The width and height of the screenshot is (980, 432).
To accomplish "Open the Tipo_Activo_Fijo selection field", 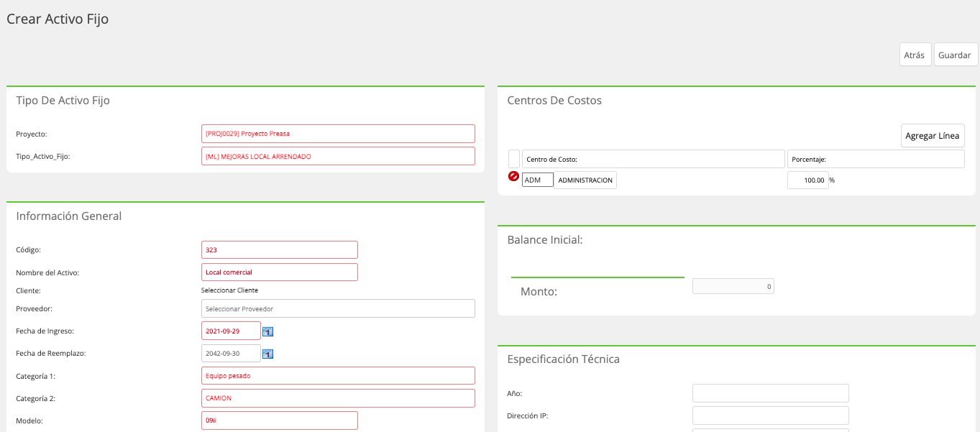I will click(338, 156).
